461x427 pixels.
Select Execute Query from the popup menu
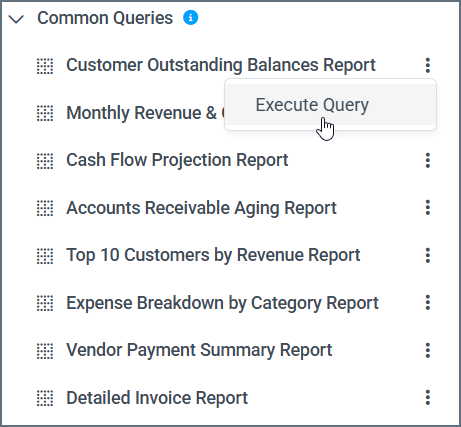click(312, 105)
